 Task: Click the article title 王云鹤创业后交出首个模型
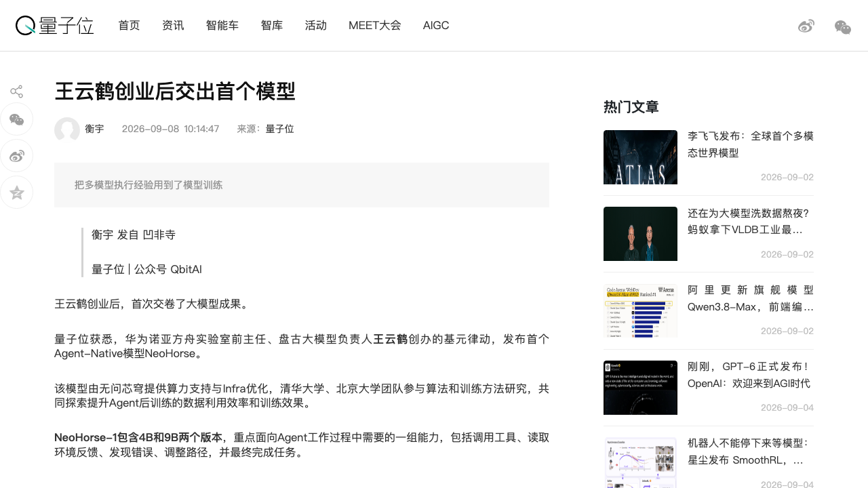175,91
